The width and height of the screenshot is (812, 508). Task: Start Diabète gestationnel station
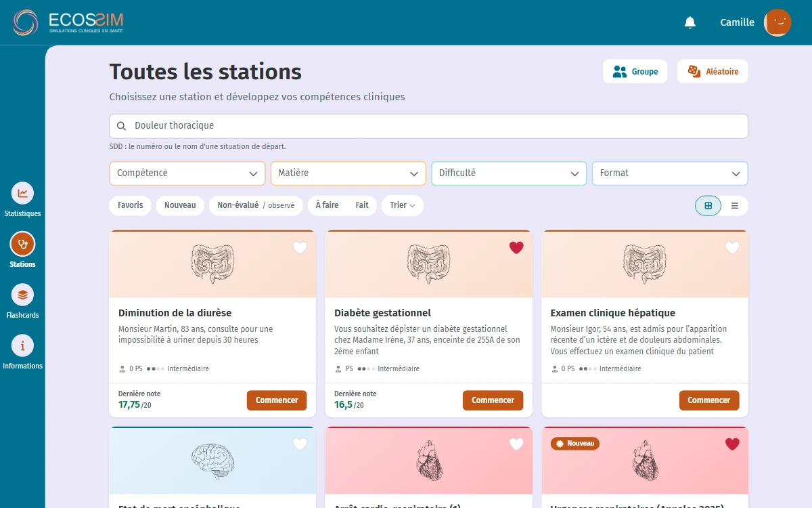point(493,400)
